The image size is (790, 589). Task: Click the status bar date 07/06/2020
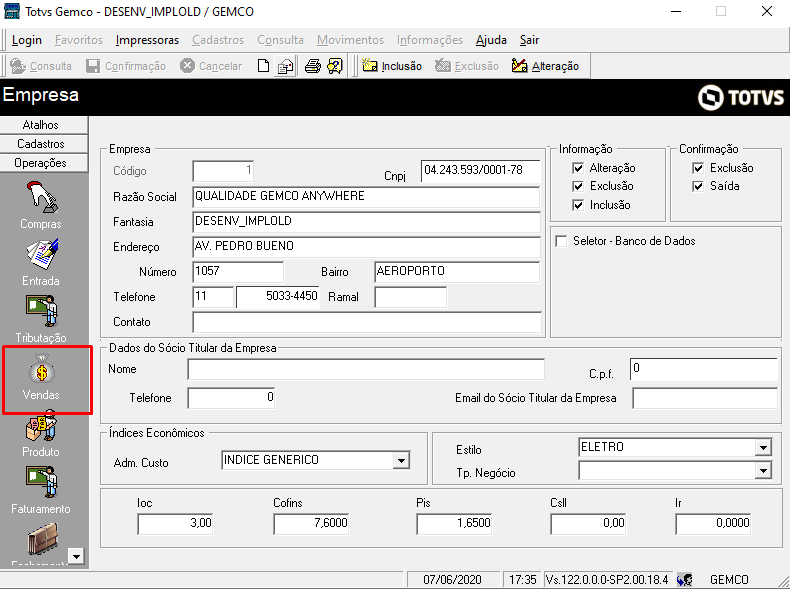coord(452,579)
